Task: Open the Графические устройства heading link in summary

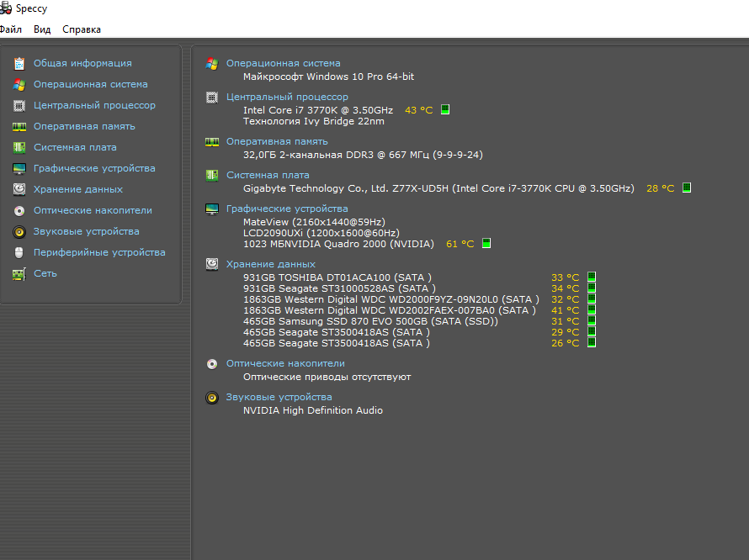Action: (x=287, y=209)
